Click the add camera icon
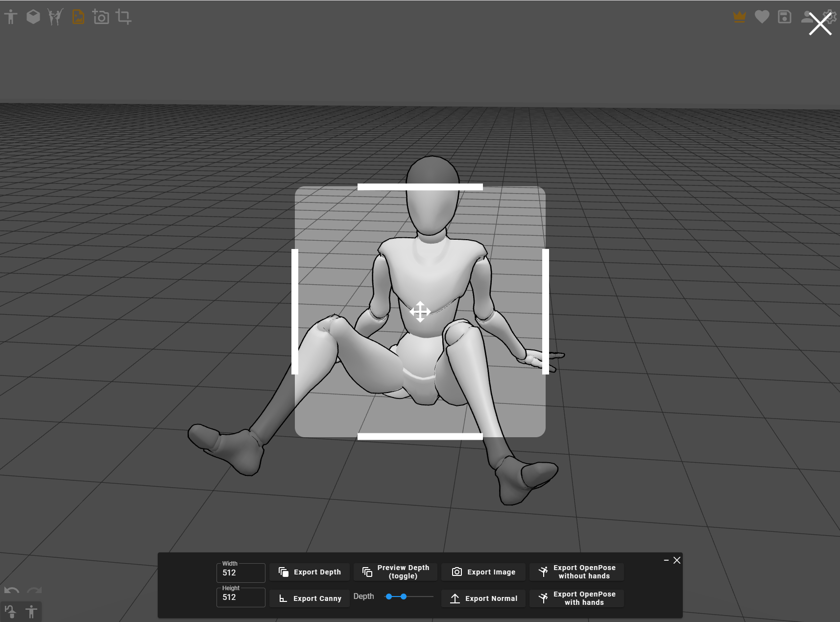 101,17
